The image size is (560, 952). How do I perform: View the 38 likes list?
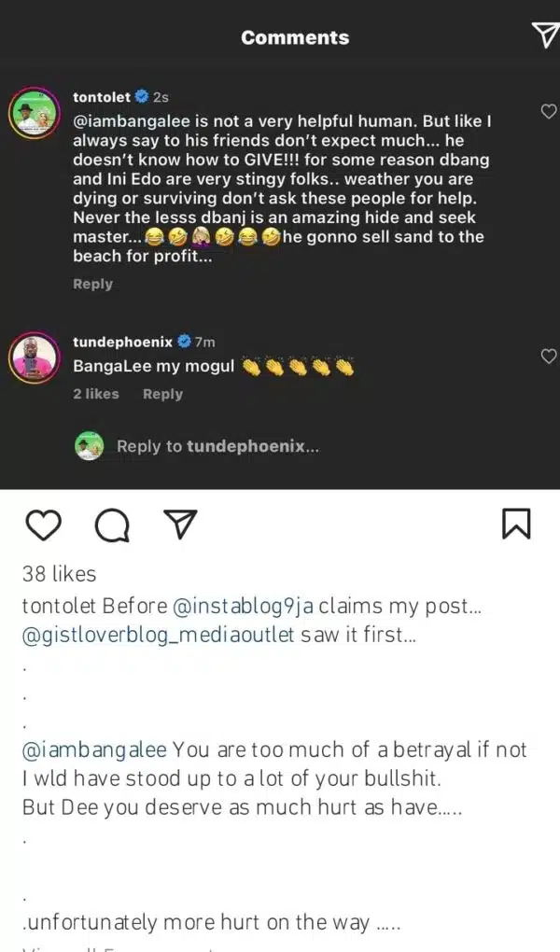(59, 574)
